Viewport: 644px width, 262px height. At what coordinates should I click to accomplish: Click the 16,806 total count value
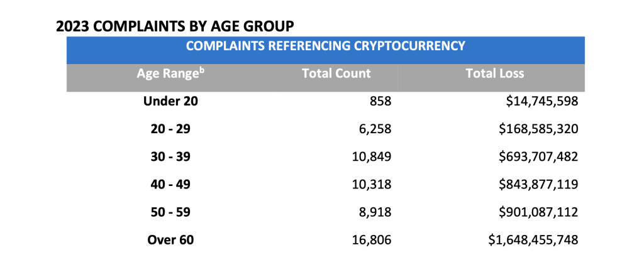[x=372, y=240]
